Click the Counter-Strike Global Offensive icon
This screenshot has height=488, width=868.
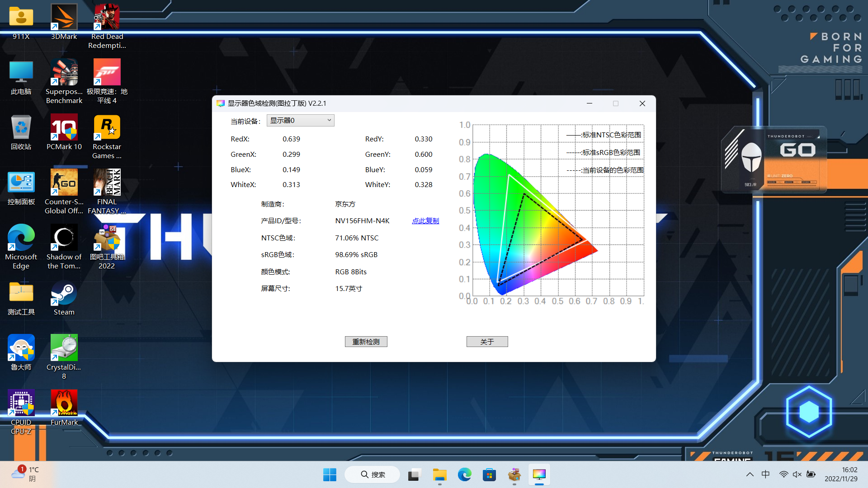(64, 183)
